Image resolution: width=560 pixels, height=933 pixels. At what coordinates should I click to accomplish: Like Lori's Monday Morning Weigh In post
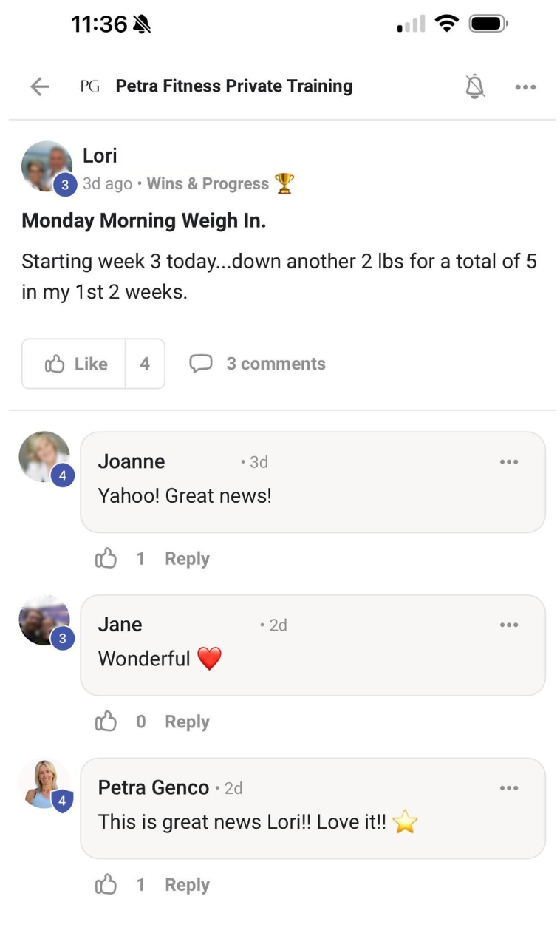pos(75,364)
